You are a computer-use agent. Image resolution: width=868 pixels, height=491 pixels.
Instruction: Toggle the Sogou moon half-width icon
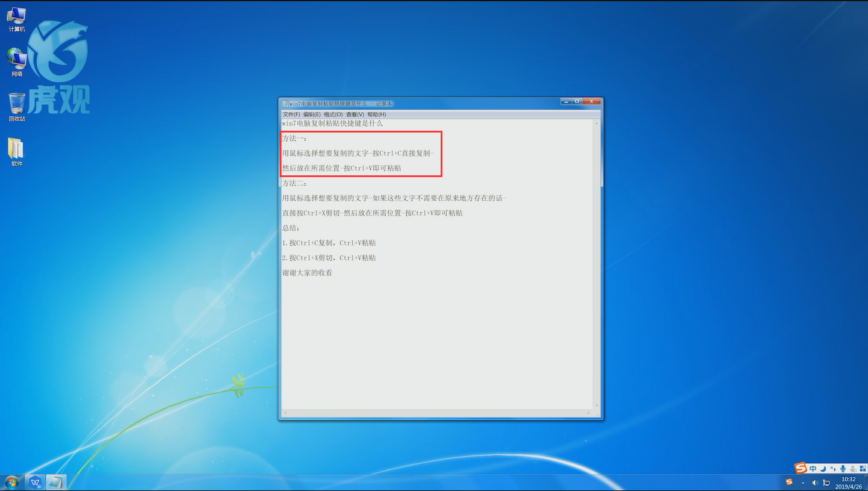coord(823,469)
